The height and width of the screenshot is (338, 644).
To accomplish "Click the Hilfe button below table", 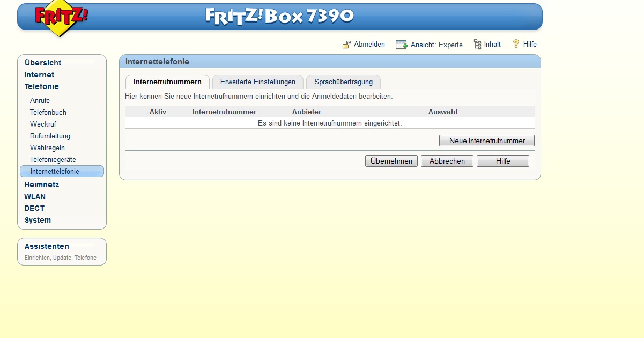I will 503,161.
